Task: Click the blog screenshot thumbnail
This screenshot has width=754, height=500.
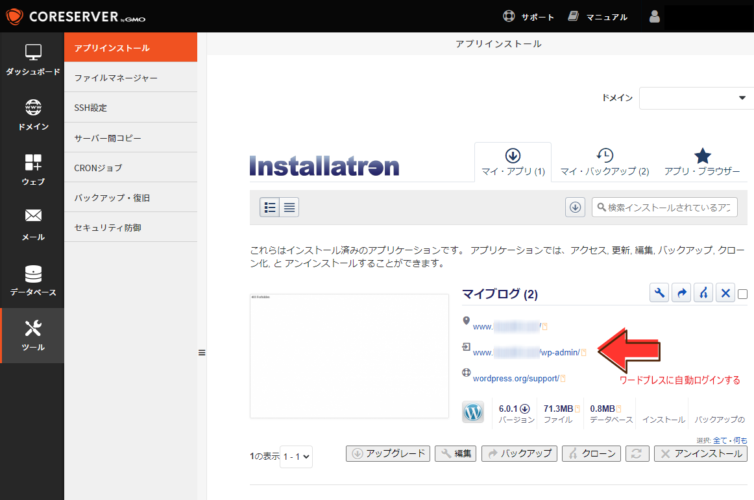Action: 349,356
